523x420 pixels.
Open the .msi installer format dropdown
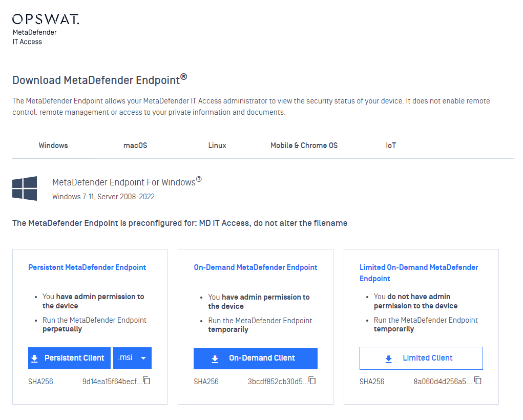tap(133, 358)
